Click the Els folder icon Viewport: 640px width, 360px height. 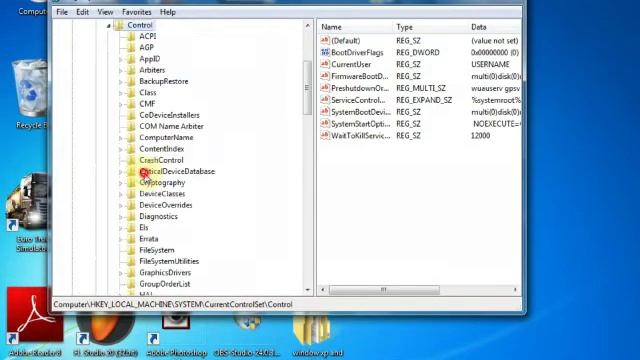point(131,227)
